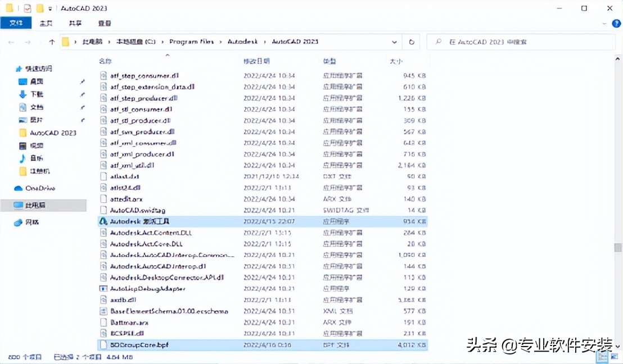Switch to the 共享 ribbon tab
The image size is (623, 364).
pyautogui.click(x=75, y=24)
